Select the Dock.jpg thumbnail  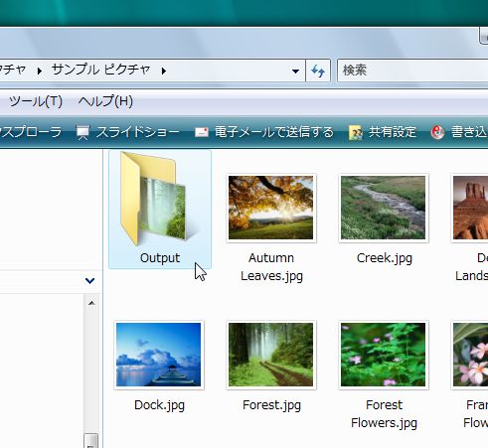[159, 355]
